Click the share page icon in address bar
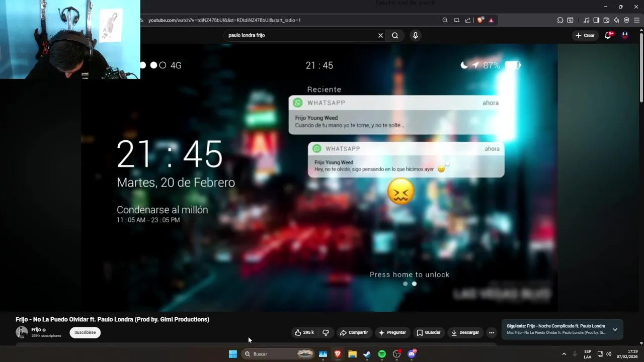Image resolution: width=644 pixels, height=362 pixels. click(468, 20)
